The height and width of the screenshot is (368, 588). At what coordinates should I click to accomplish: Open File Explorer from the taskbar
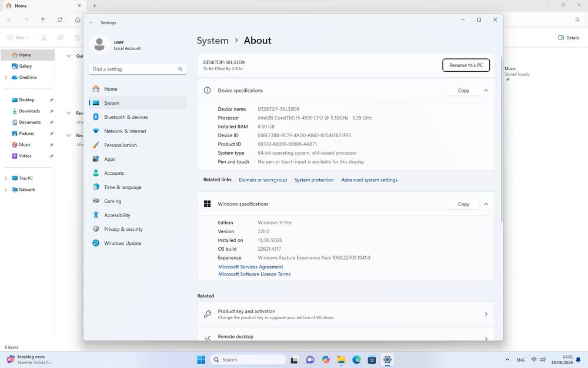click(x=341, y=360)
